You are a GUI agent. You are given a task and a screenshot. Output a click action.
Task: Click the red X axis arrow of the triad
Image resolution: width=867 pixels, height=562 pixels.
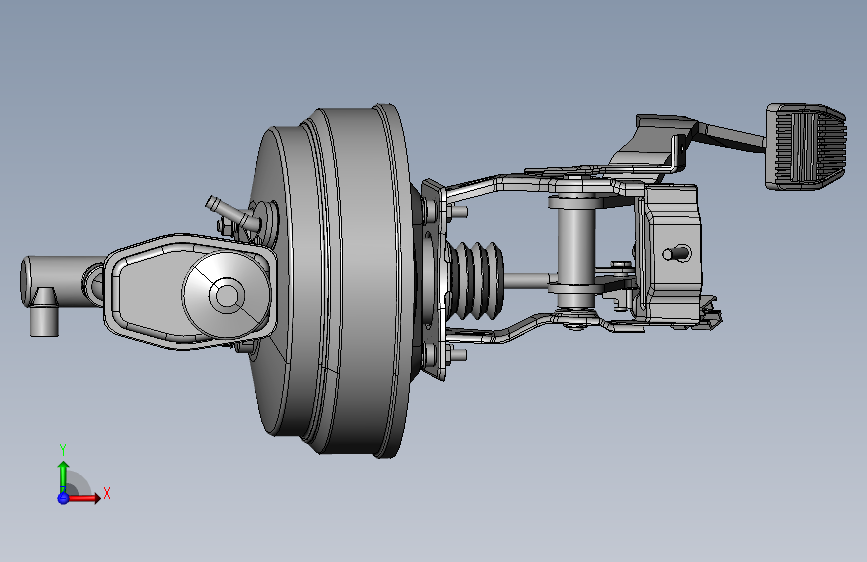point(84,498)
